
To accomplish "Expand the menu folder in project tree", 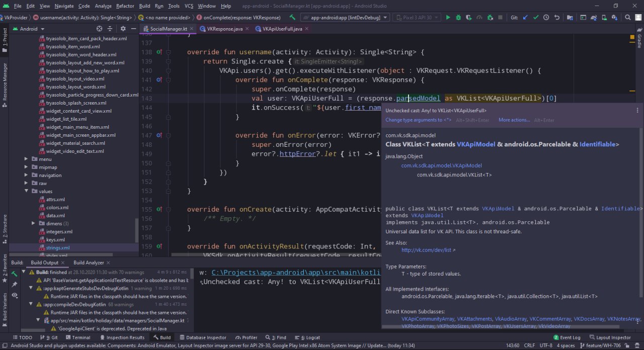I will pyautogui.click(x=26, y=159).
